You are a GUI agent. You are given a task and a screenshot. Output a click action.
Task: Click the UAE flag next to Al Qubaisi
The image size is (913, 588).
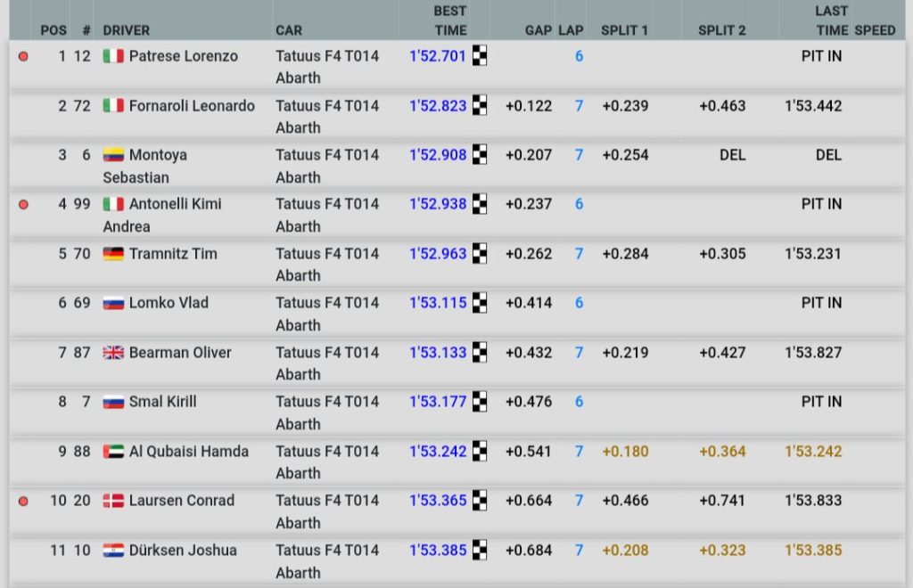[x=113, y=452]
